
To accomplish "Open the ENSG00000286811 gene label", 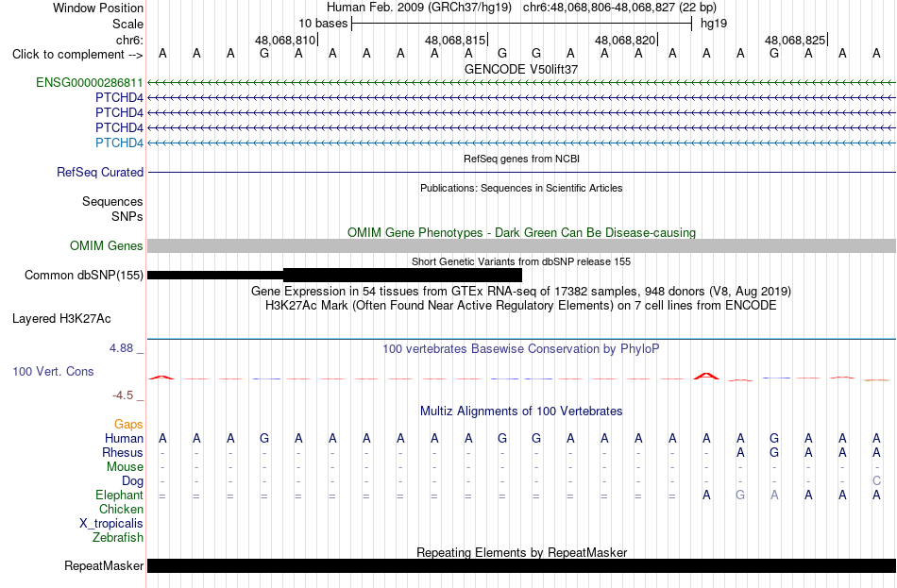I will pyautogui.click(x=90, y=82).
